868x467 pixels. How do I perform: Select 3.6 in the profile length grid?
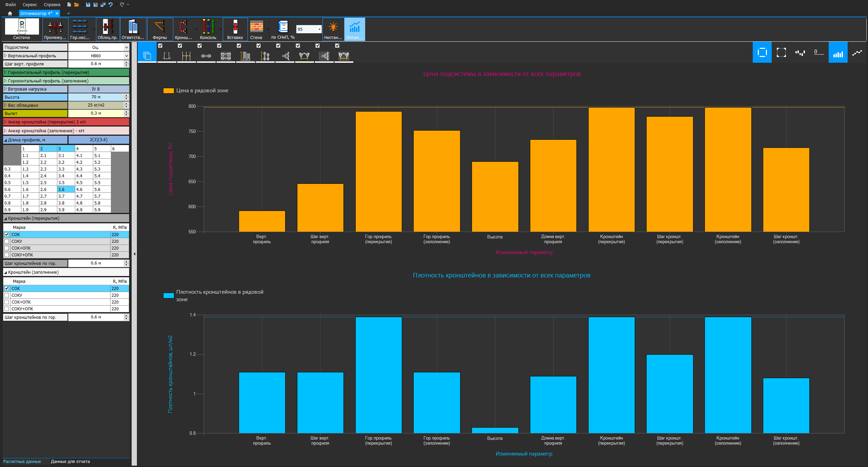[66, 189]
